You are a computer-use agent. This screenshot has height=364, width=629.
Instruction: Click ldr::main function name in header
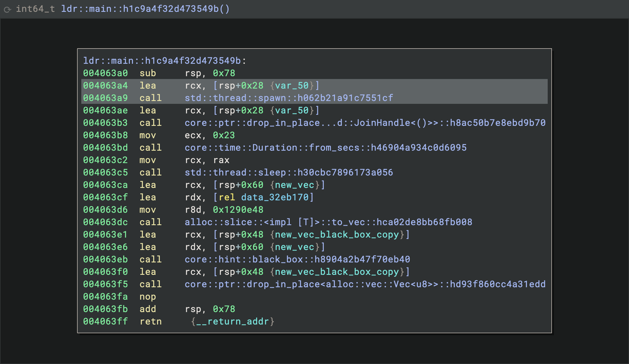145,9
